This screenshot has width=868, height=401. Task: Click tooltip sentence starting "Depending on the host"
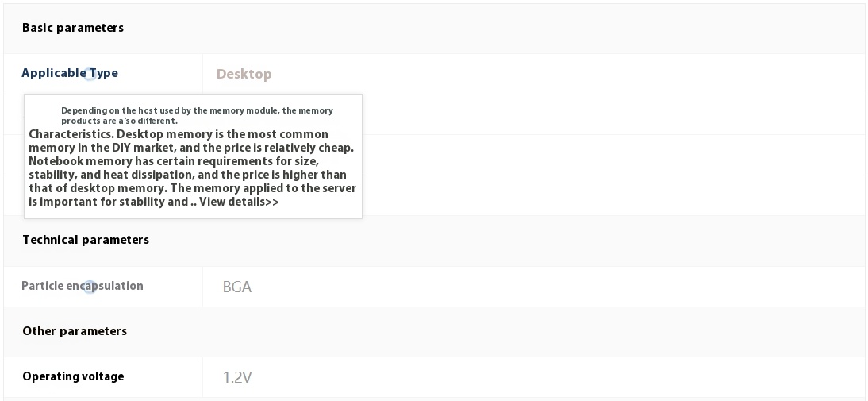pos(197,115)
